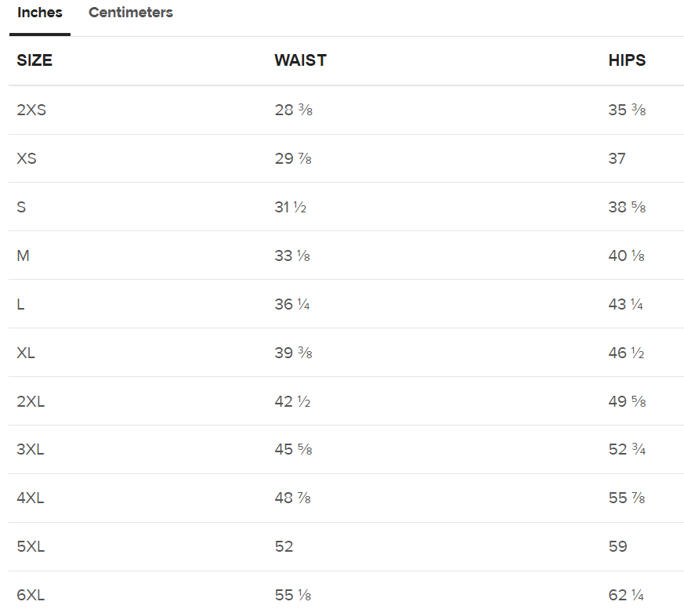Click the M hips measurement 40 ⅛
Viewport: 684px width, 616px height.
tap(626, 255)
